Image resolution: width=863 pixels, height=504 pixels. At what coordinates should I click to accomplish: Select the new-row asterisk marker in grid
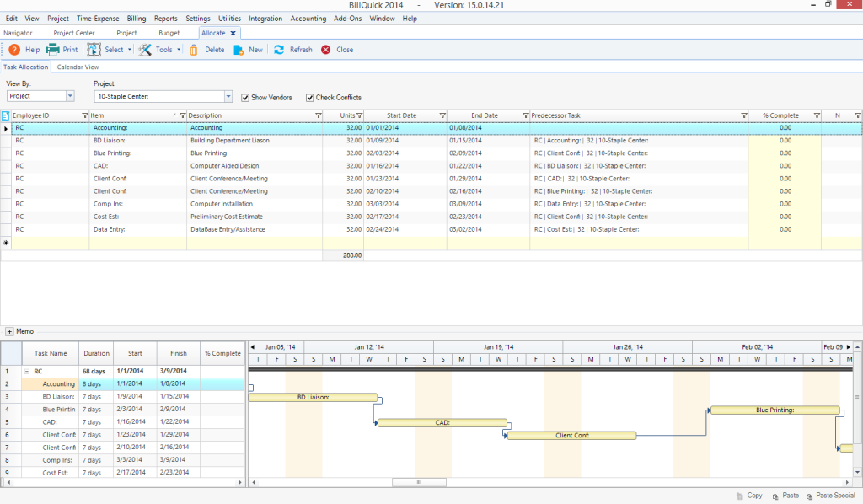point(6,243)
